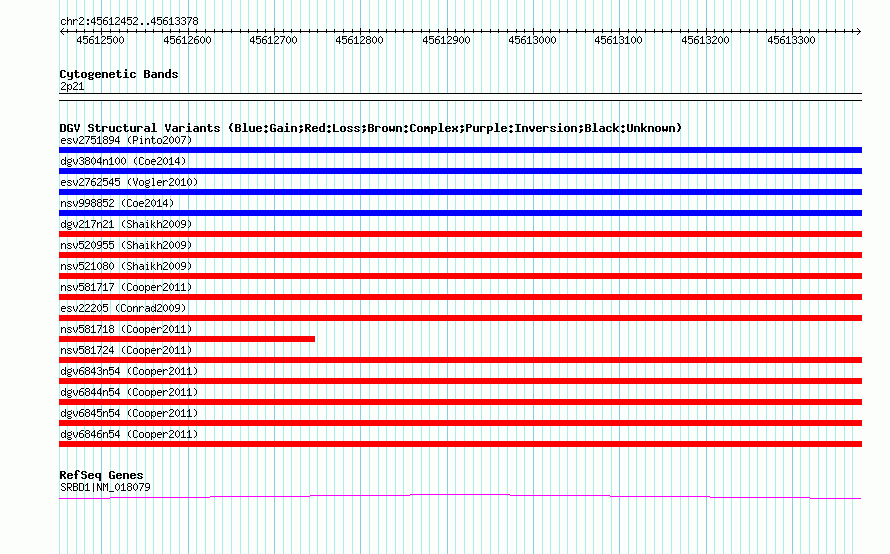Image resolution: width=890 pixels, height=554 pixels.
Task: Click the Cytogenetic Bands track heading
Action: (119, 74)
